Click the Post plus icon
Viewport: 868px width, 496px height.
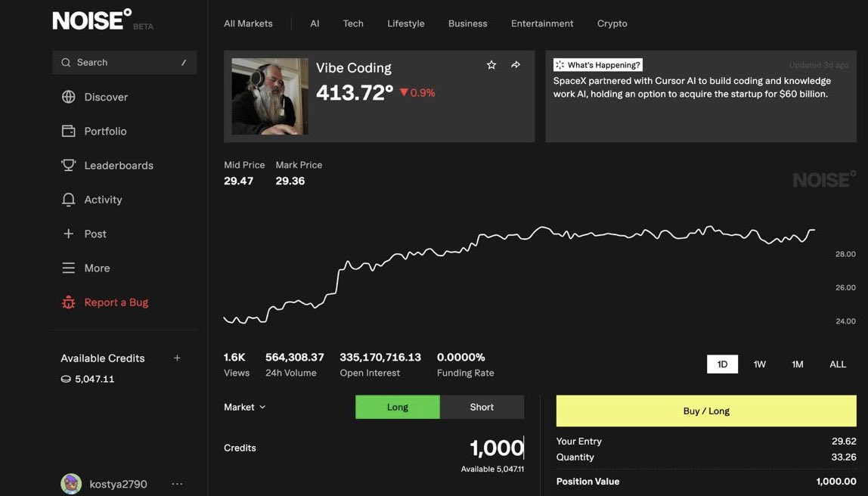pyautogui.click(x=69, y=234)
